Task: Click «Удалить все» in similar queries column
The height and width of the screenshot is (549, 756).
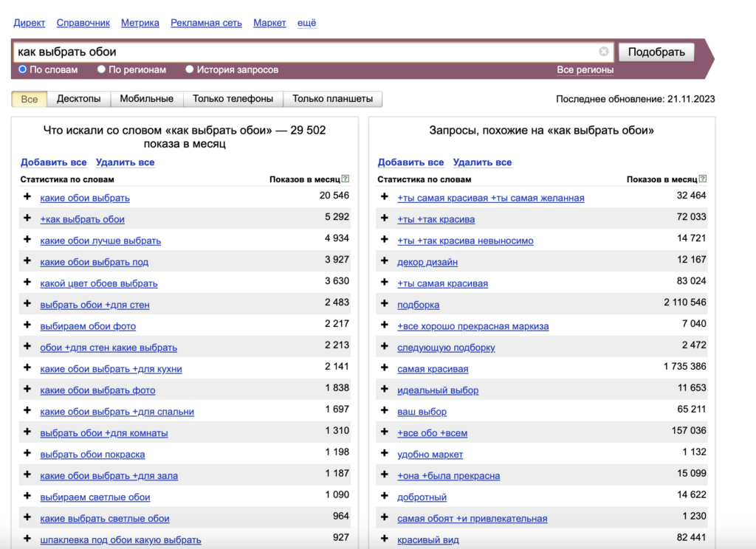Action: [482, 162]
